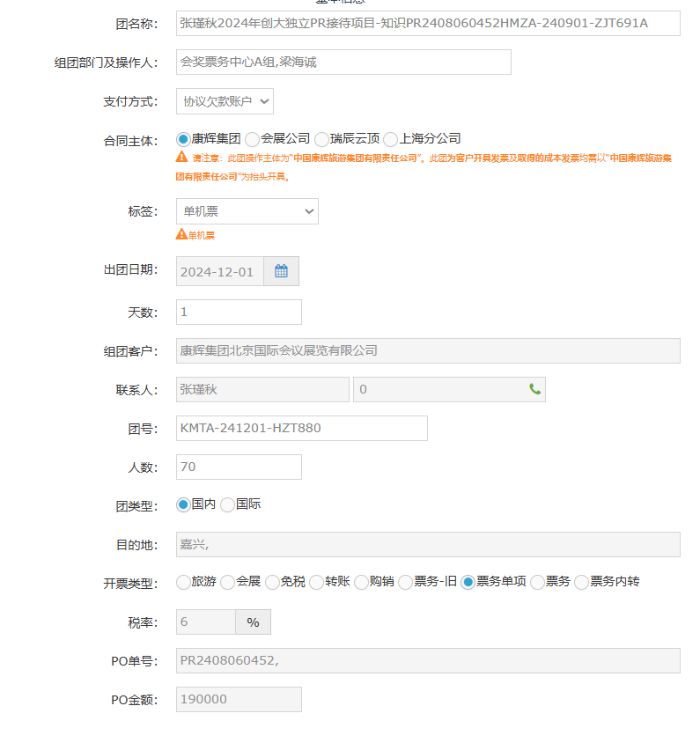Expand the 标签 dropdown showing 单机票

pyautogui.click(x=247, y=211)
